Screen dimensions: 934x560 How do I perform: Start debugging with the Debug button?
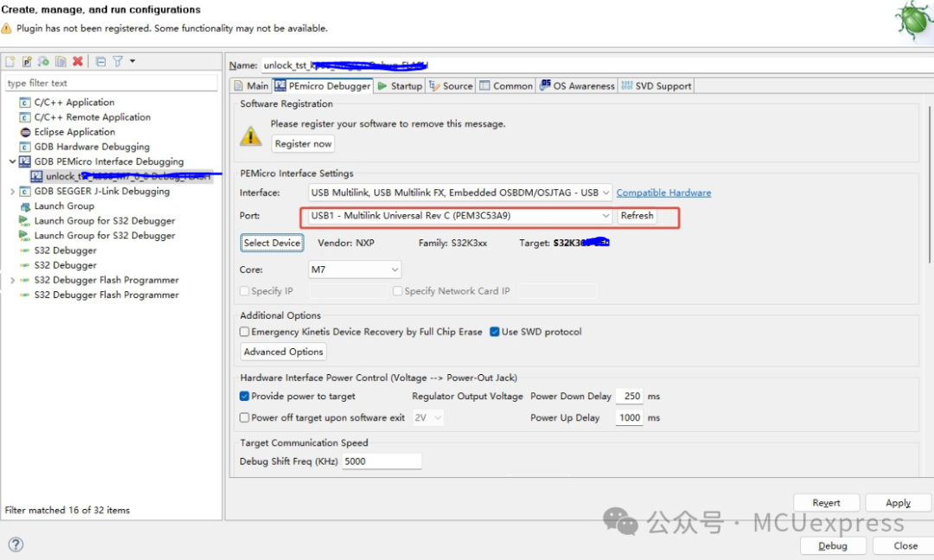[833, 545]
